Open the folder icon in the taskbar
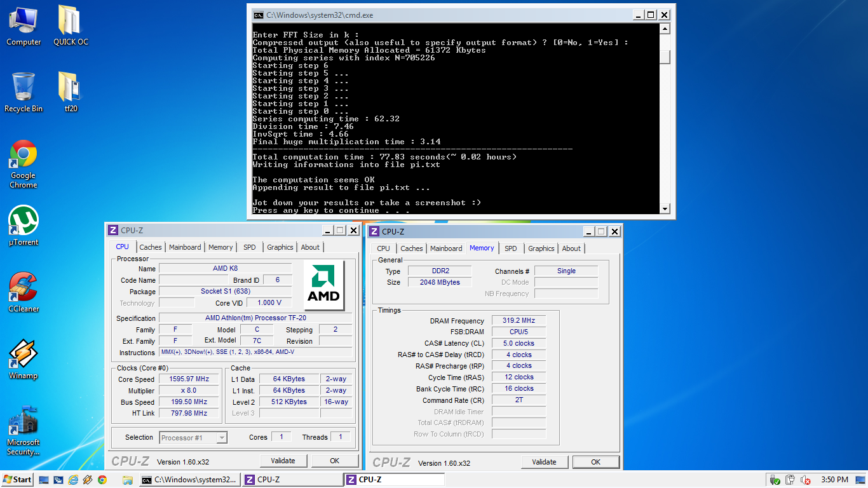The width and height of the screenshot is (868, 488). (x=127, y=480)
